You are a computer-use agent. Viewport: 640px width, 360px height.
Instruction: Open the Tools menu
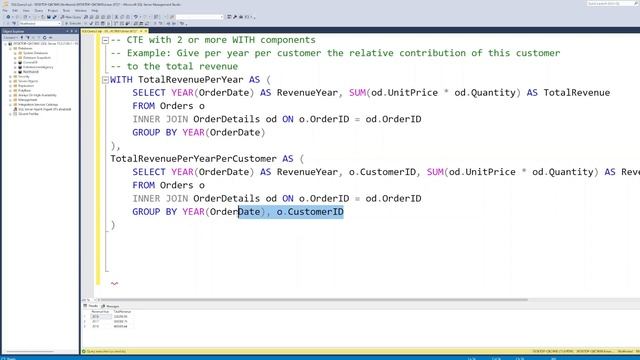pyautogui.click(x=66, y=11)
